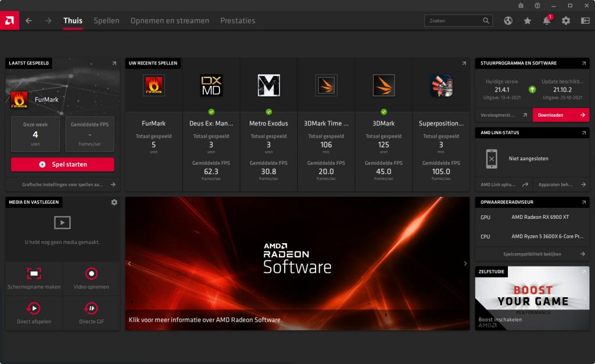Click the Schermopname maken icon

point(34,274)
